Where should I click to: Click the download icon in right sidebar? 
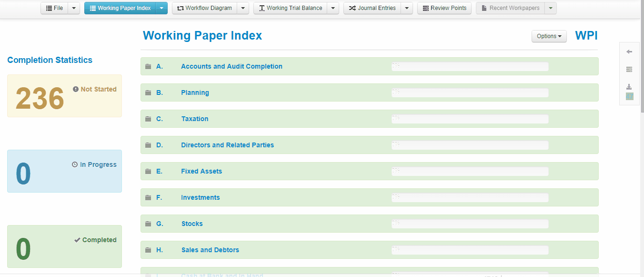pos(629,86)
